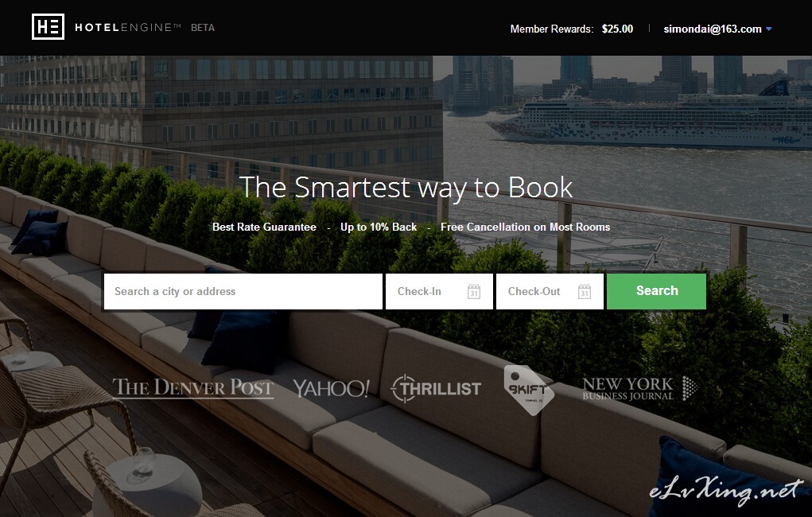The width and height of the screenshot is (812, 517).
Task: Click the HOTELENGINE brand name text
Action: [x=128, y=28]
